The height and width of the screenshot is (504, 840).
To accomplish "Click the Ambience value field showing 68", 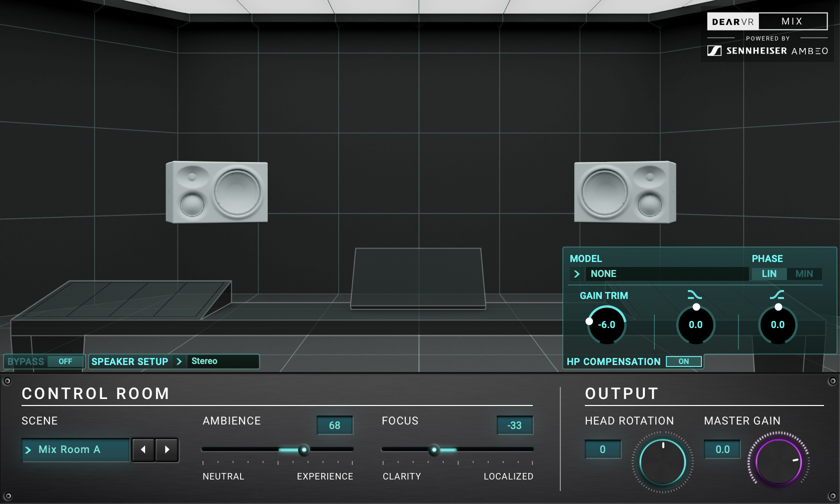I will click(x=335, y=425).
